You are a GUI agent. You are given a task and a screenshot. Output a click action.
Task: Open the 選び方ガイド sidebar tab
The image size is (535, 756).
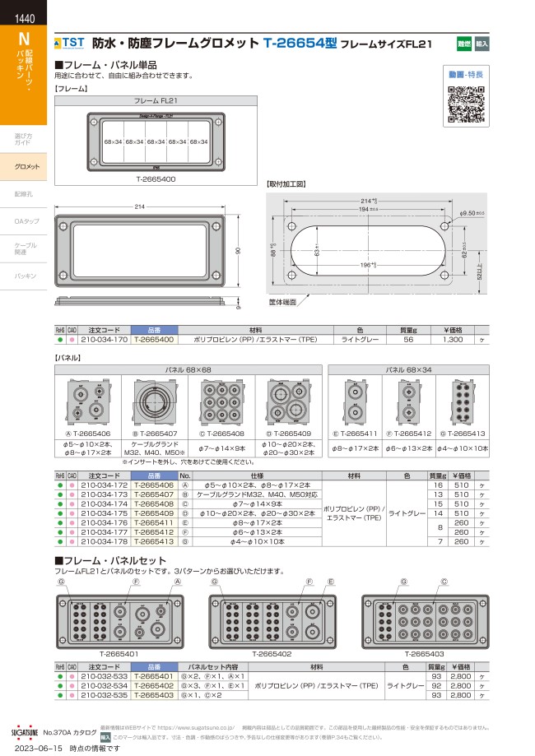(x=23, y=139)
